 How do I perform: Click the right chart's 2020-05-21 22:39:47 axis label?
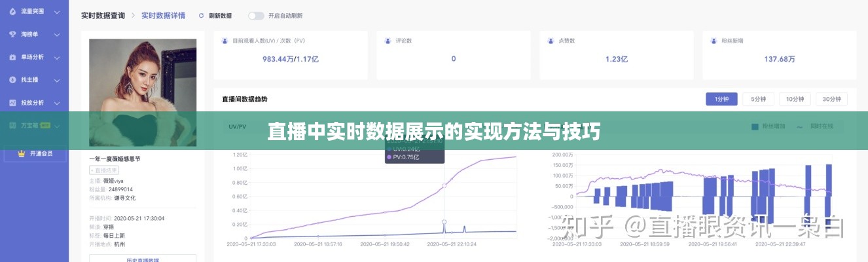tap(781, 244)
